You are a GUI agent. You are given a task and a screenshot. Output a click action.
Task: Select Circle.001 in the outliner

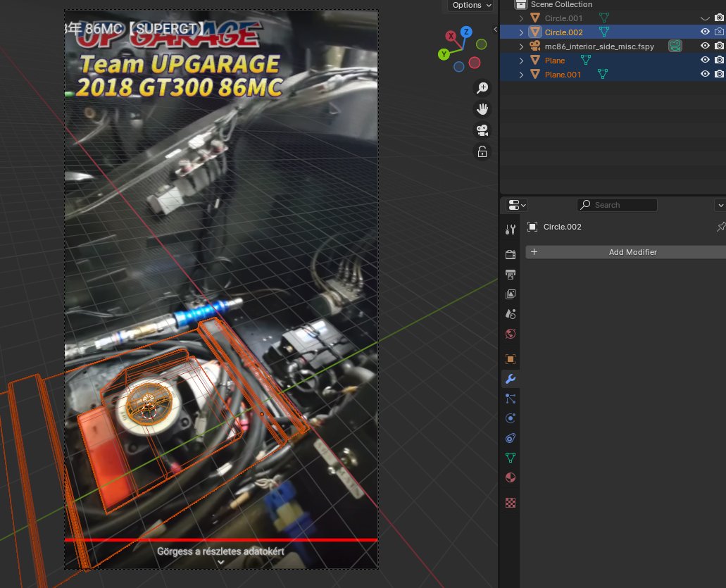click(x=563, y=18)
